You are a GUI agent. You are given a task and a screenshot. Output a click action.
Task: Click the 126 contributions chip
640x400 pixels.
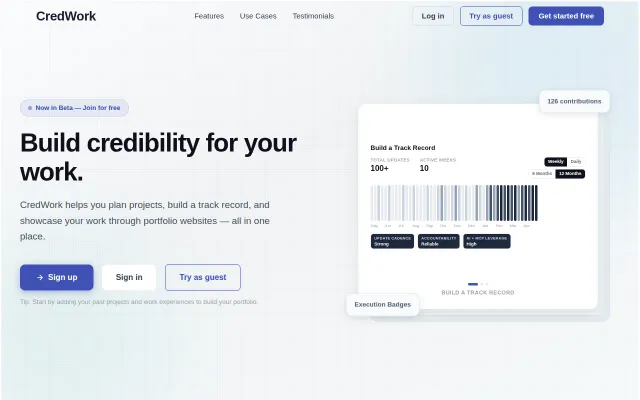tap(574, 101)
